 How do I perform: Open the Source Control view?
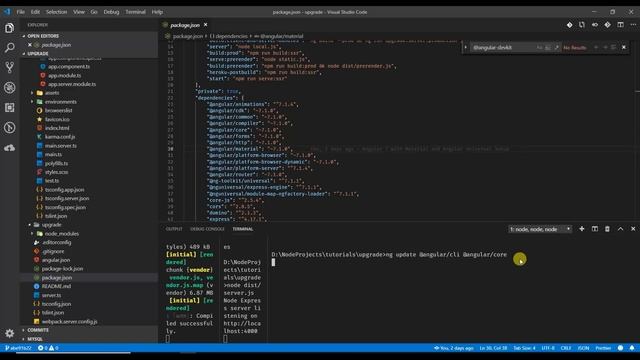click(9, 67)
